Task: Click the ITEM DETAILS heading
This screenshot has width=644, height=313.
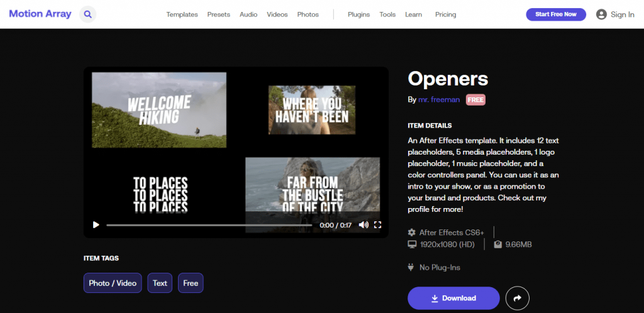Action: coord(430,126)
